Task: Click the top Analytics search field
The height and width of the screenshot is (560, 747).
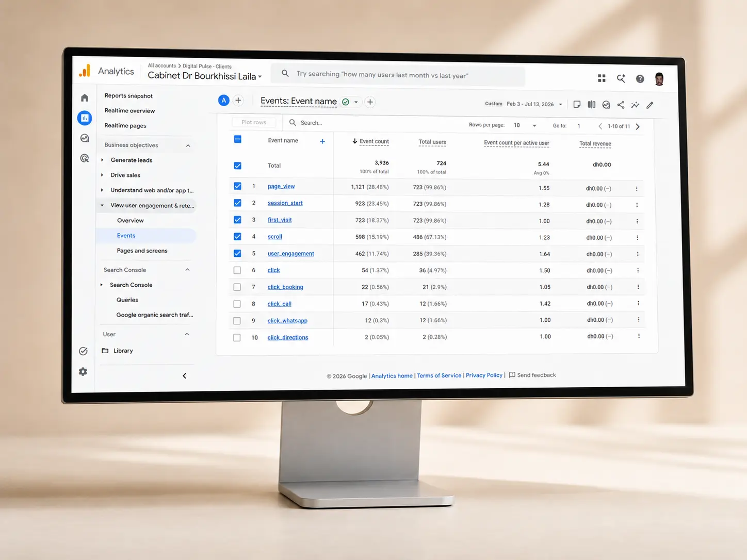Action: pos(398,75)
